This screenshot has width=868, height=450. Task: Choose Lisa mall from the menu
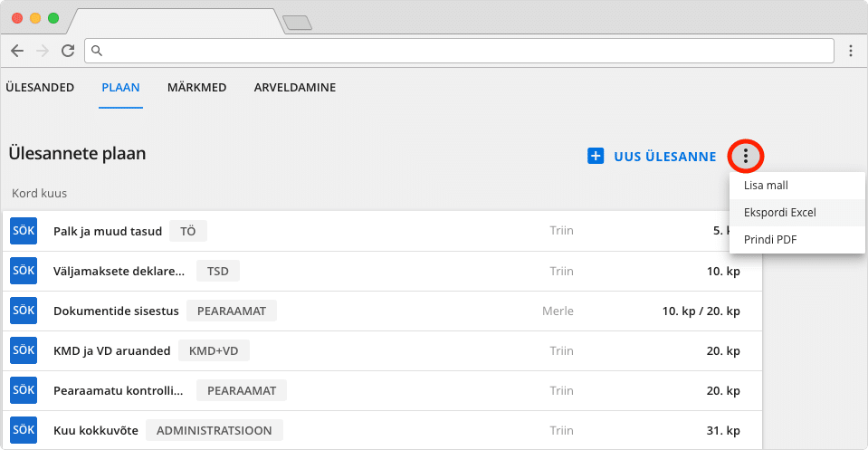point(797,186)
